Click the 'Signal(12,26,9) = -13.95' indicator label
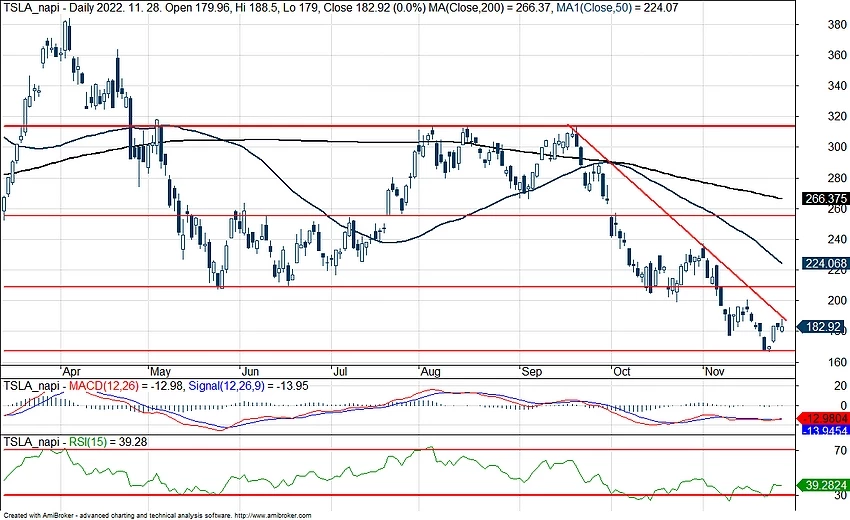The width and height of the screenshot is (850, 520). [248, 386]
